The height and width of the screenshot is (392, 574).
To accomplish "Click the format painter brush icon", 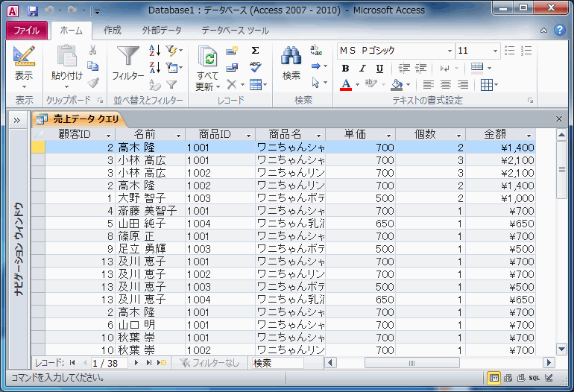I will pyautogui.click(x=93, y=83).
